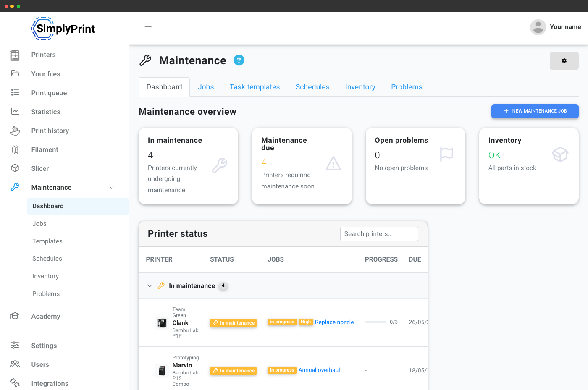This screenshot has width=588, height=390.
Task: Open the Replace nozzle job link
Action: click(334, 322)
